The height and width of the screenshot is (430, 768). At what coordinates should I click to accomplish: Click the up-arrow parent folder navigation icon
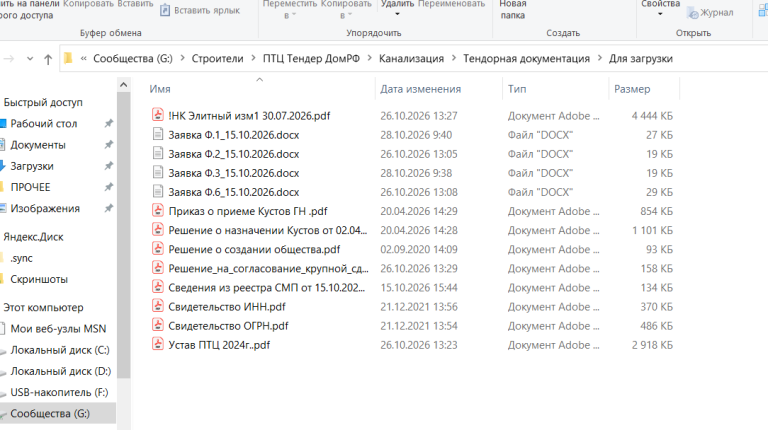48,59
